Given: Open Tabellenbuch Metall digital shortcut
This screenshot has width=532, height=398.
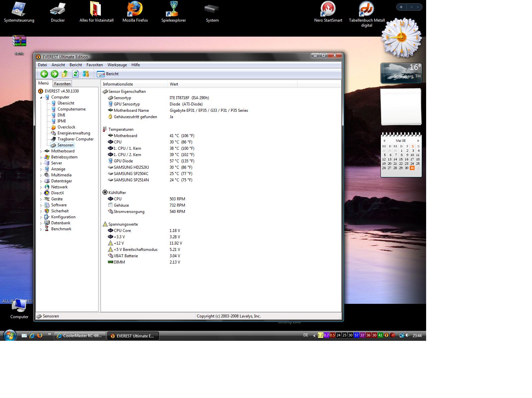Looking at the screenshot, I should [367, 14].
